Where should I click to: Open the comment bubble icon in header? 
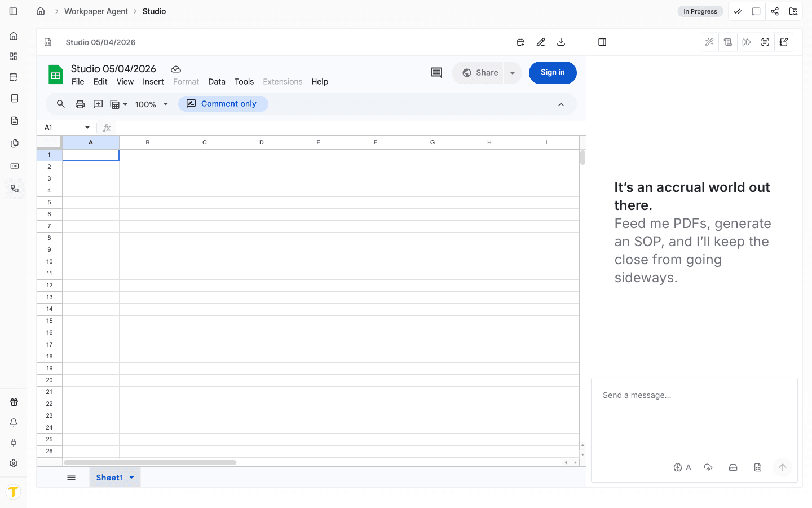coord(756,11)
